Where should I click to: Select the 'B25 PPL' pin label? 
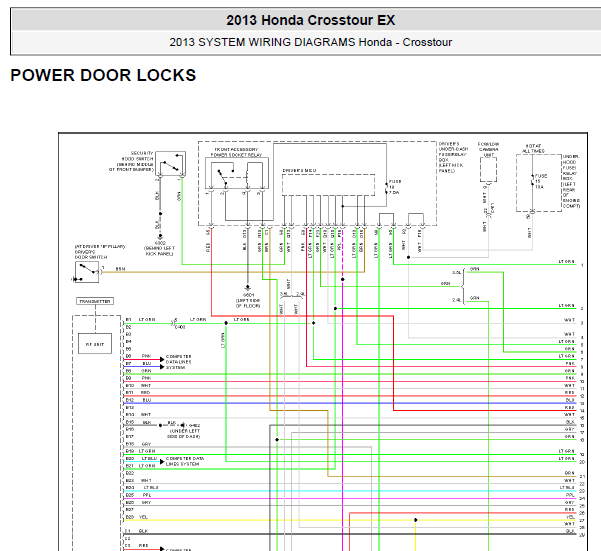(x=138, y=495)
